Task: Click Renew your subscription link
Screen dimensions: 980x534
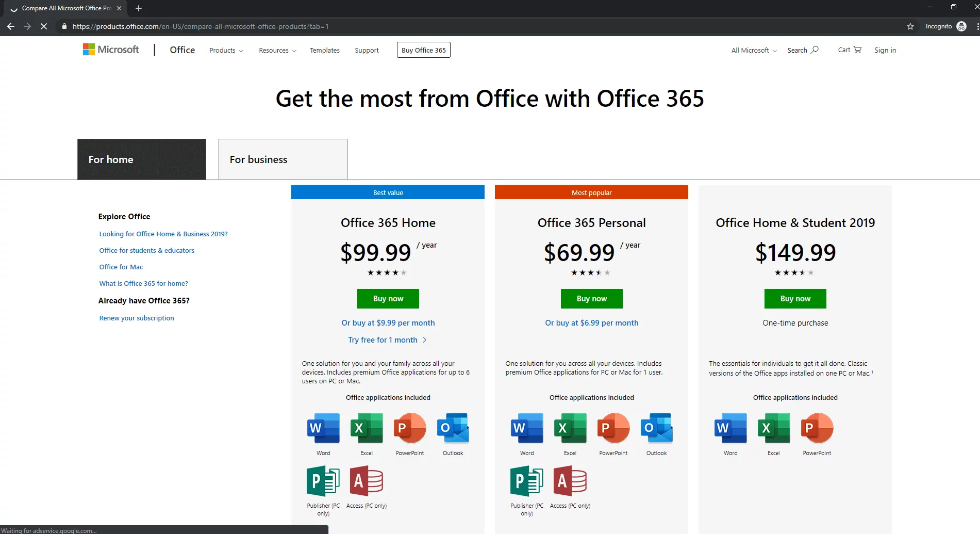Action: point(137,318)
